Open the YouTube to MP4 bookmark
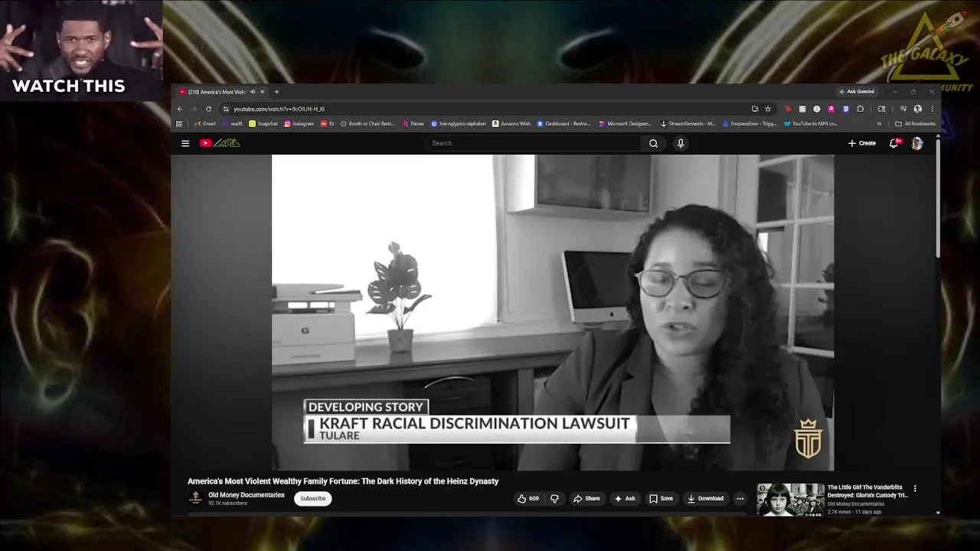Screen dimensions: 980x551 point(811,124)
